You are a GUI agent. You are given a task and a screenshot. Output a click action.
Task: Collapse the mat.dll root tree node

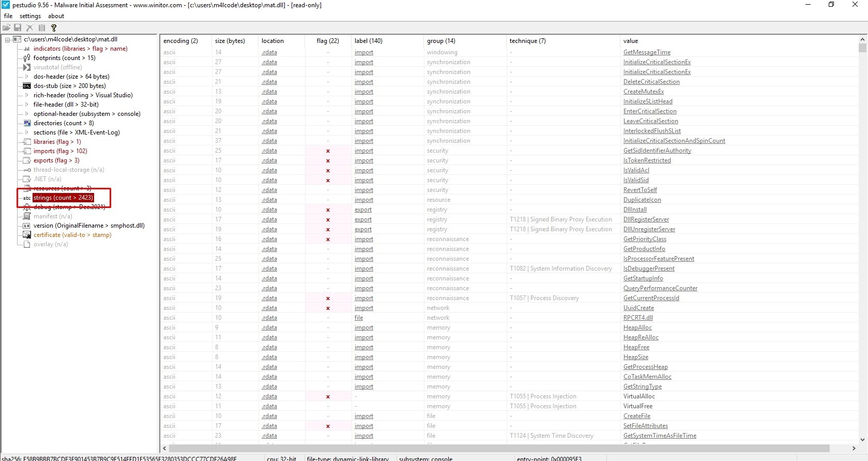tap(7, 39)
